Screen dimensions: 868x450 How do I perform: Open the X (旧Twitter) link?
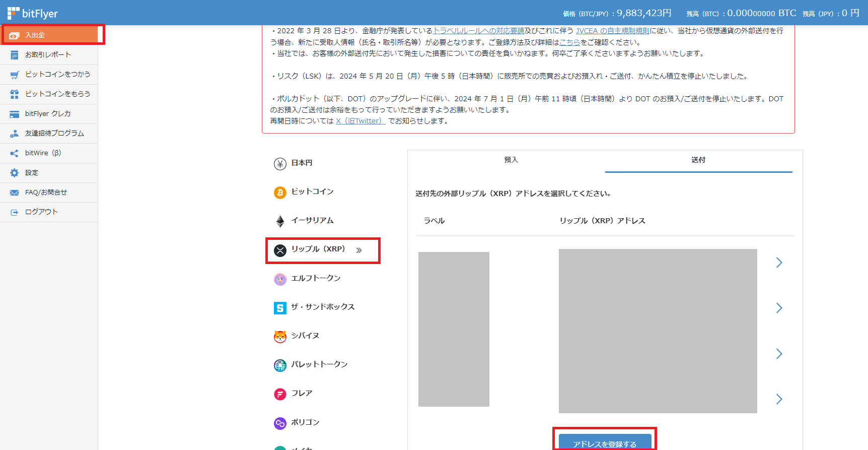360,121
